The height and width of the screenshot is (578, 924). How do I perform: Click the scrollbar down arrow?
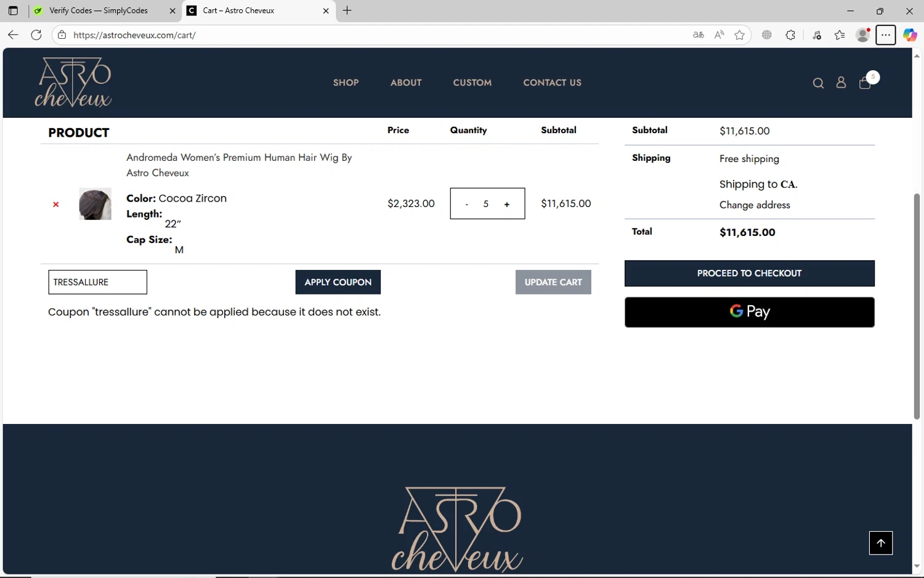click(917, 566)
